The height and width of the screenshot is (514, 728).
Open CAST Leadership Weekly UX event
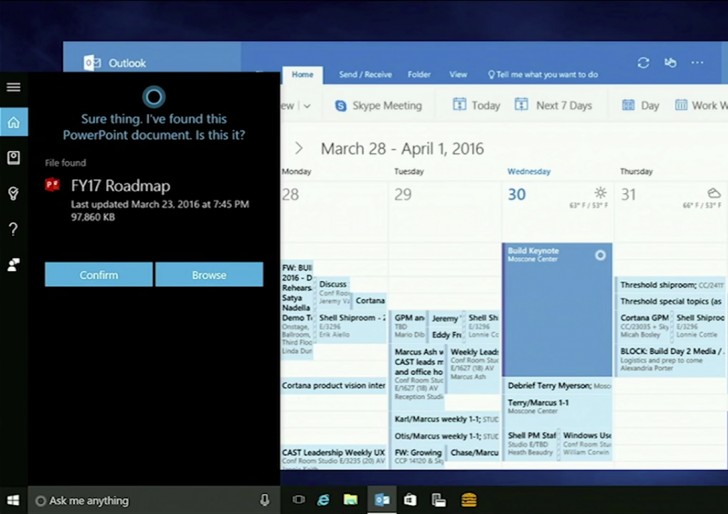(334, 456)
